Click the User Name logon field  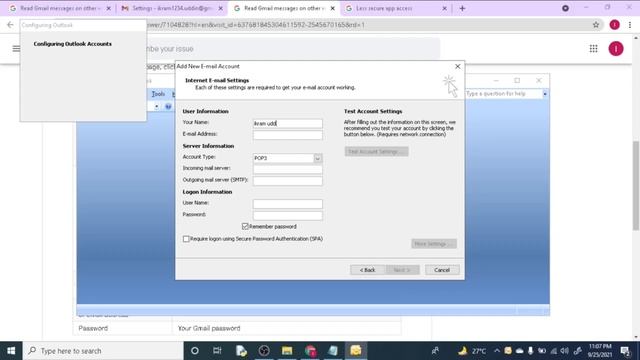point(287,204)
